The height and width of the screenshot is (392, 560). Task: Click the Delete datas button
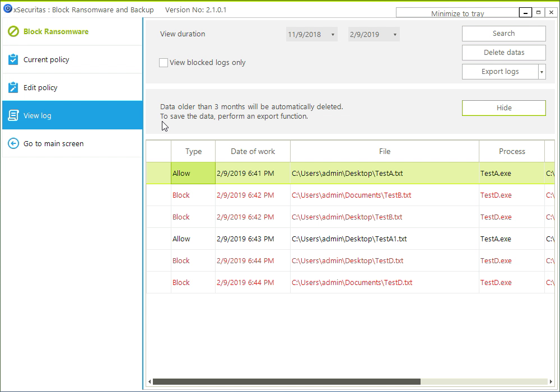pos(503,53)
